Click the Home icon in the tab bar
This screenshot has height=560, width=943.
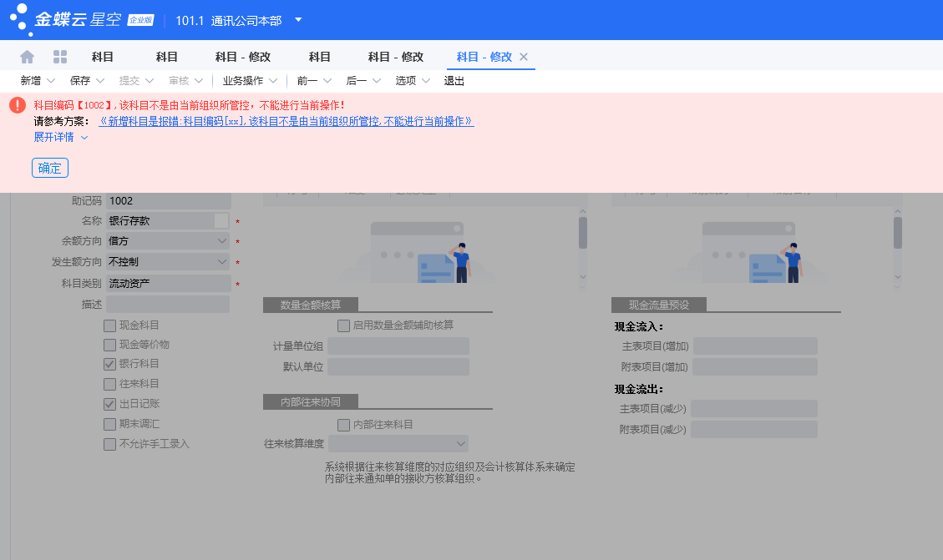[28, 56]
